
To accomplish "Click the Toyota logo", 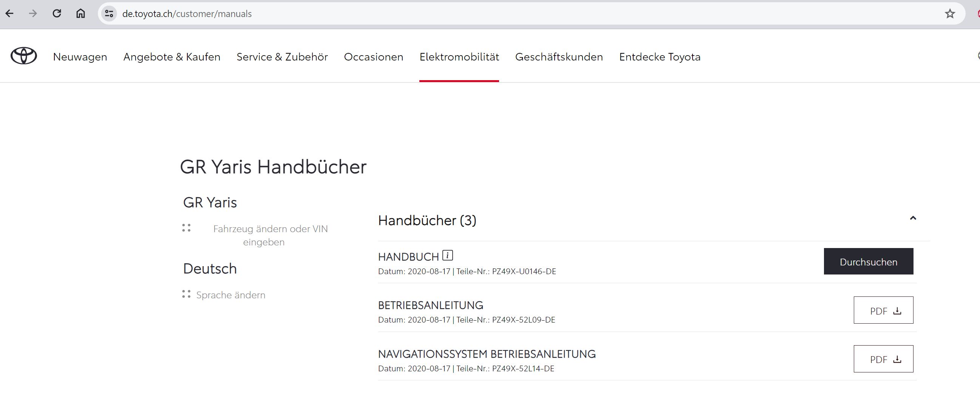I will click(x=23, y=56).
